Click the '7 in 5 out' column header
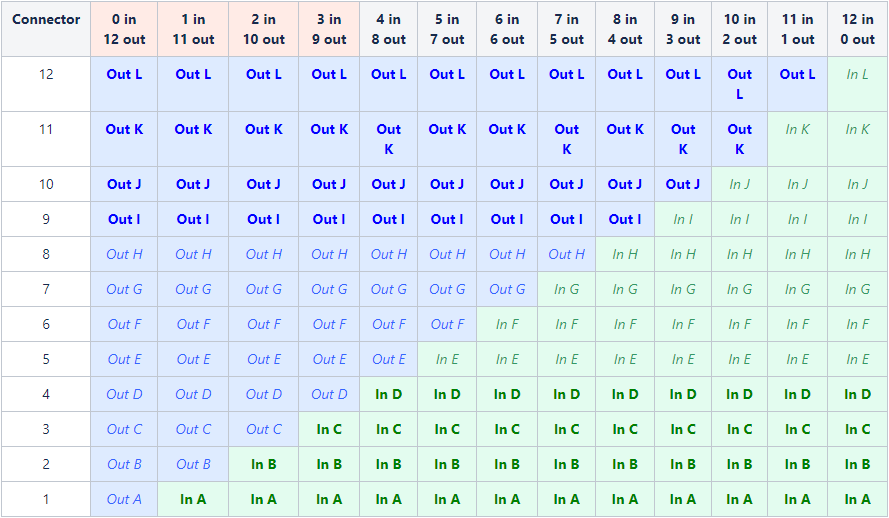 566,29
